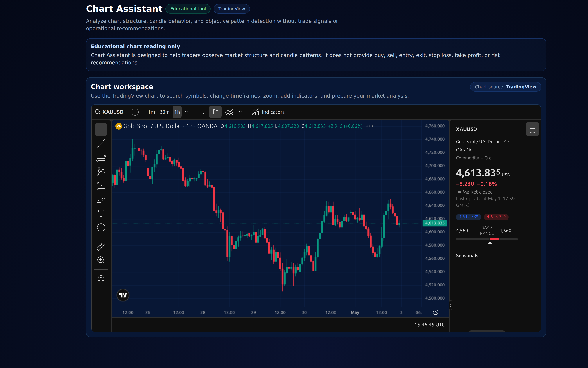Click the blue bid price 4,612.330
588x368 pixels.
[468, 217]
